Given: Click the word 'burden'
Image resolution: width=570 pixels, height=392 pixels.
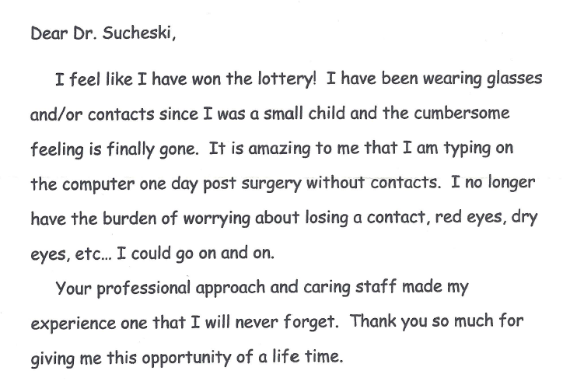Looking at the screenshot, I should click(129, 219).
